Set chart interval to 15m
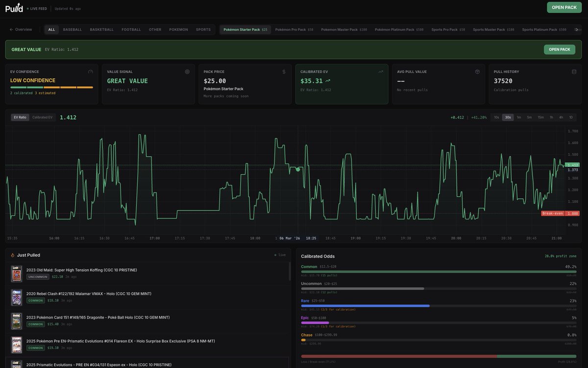Viewport: 588px width, 368px height. pyautogui.click(x=540, y=117)
